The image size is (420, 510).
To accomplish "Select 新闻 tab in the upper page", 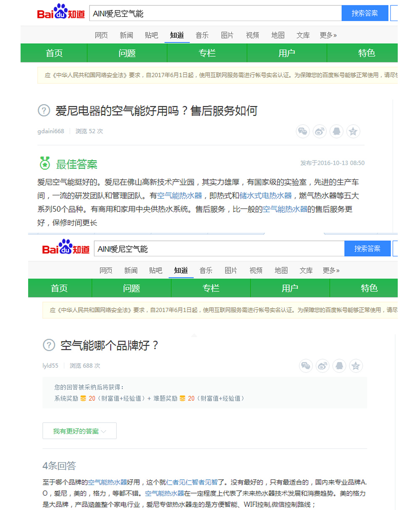I will [126, 35].
